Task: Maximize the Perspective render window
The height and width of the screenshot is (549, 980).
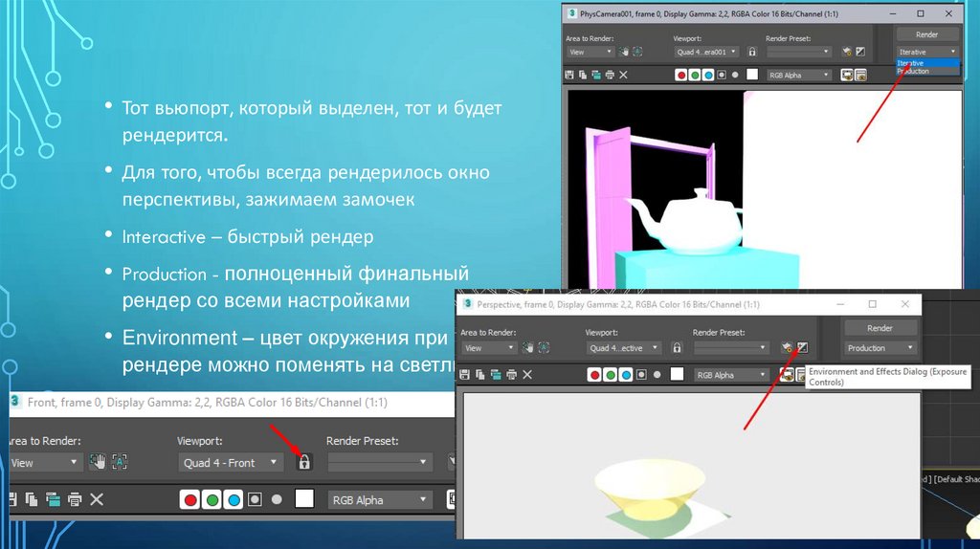Action: (873, 304)
